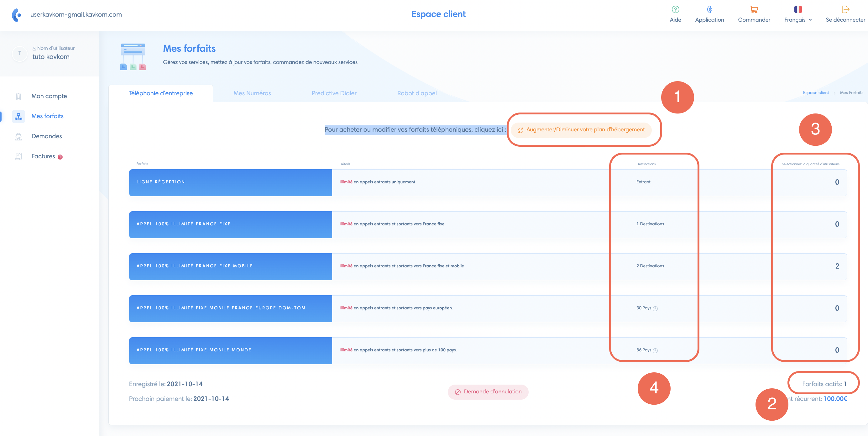Click the user avatar letter T
868x436 pixels.
point(19,53)
